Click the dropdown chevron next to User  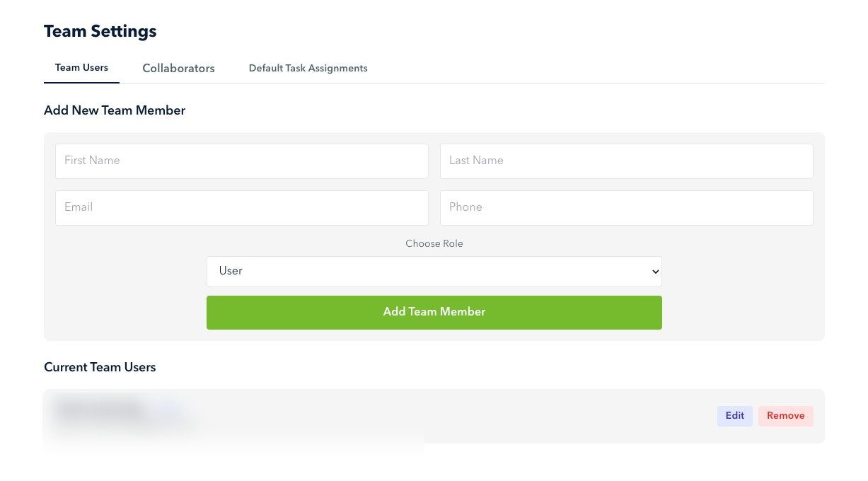[x=653, y=271]
